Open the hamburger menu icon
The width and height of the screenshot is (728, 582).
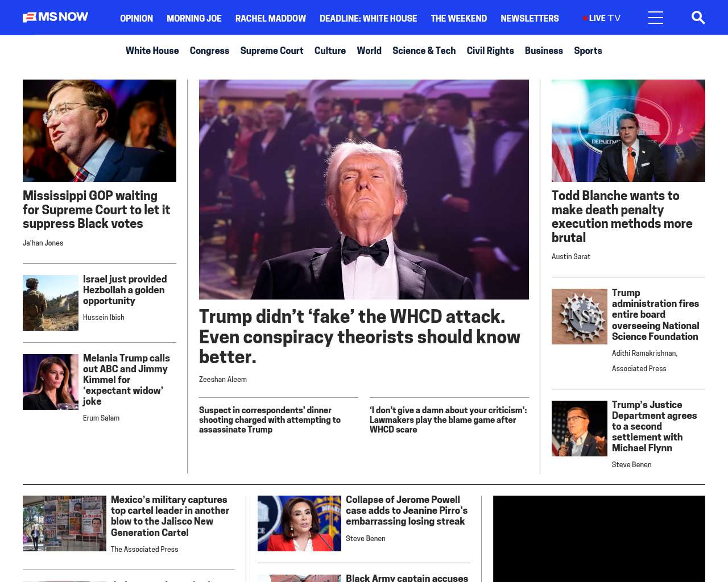pyautogui.click(x=656, y=18)
